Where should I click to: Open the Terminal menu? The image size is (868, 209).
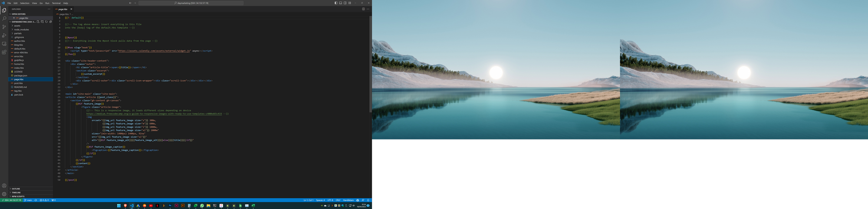tap(56, 3)
